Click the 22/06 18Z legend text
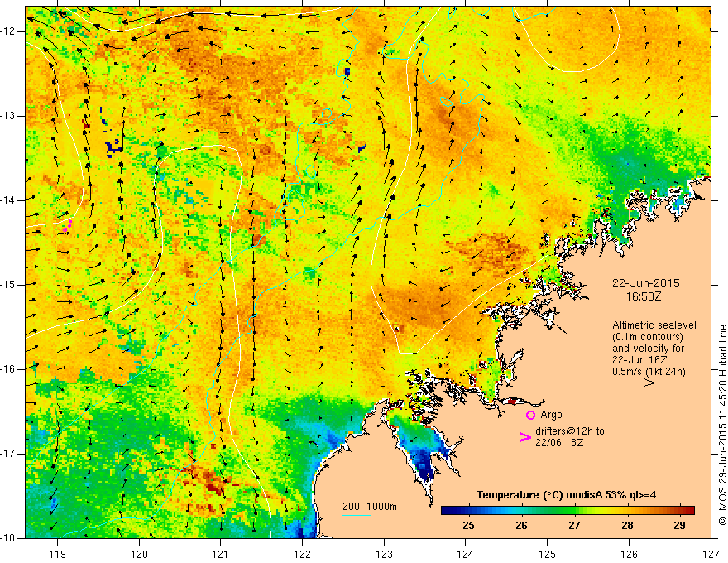 point(559,443)
